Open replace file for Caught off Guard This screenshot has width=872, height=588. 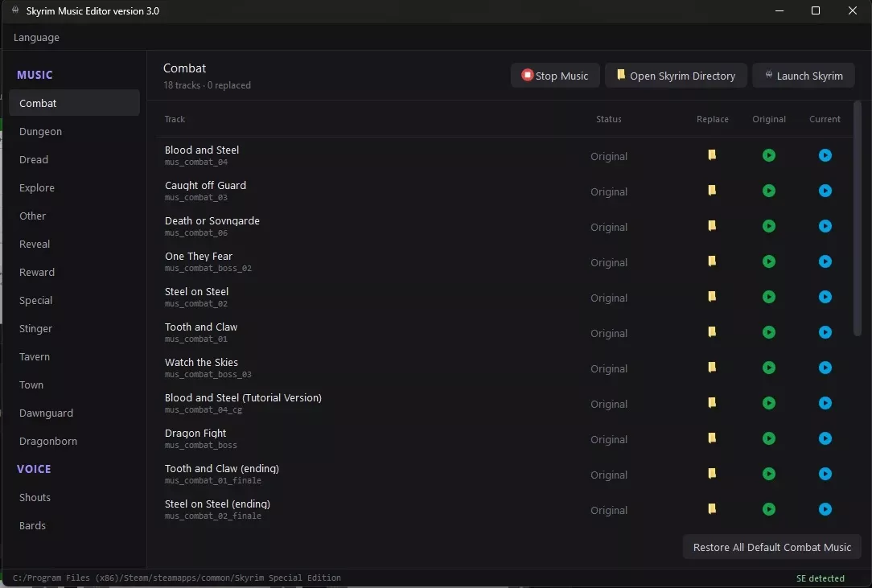click(712, 191)
